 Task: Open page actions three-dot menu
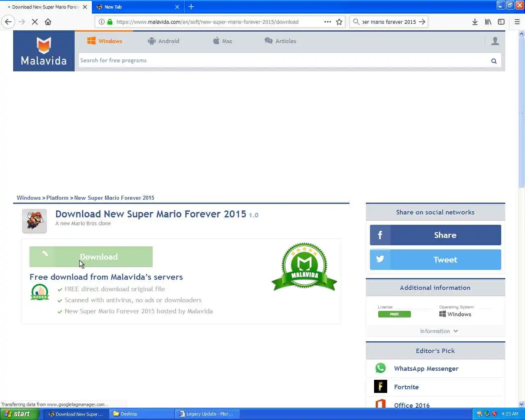(x=327, y=22)
